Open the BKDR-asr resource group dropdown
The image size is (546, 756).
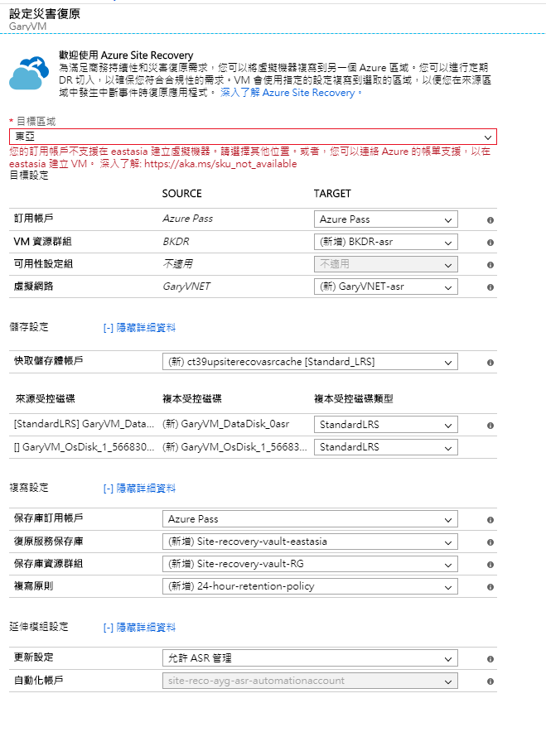(385, 242)
